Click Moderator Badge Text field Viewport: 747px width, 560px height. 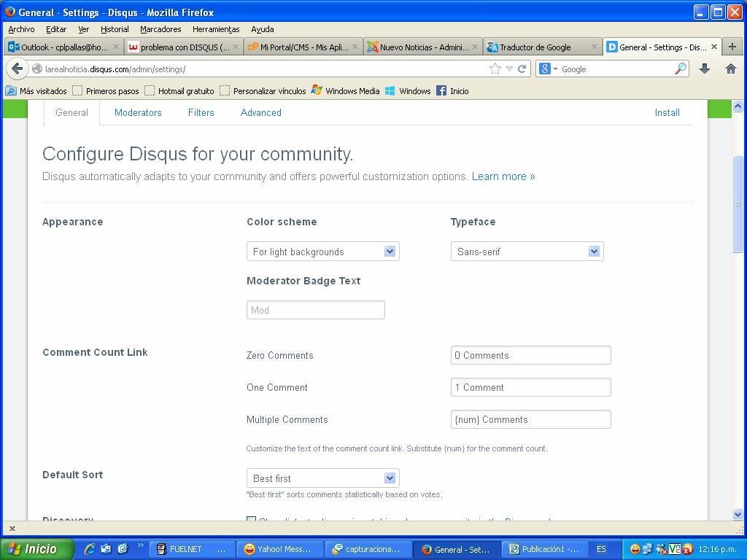tap(315, 310)
